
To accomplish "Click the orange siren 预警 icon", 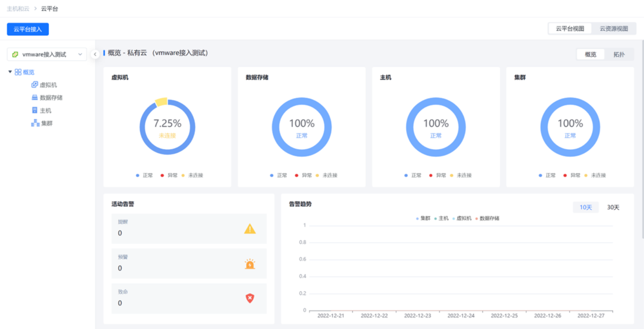I will pyautogui.click(x=250, y=264).
